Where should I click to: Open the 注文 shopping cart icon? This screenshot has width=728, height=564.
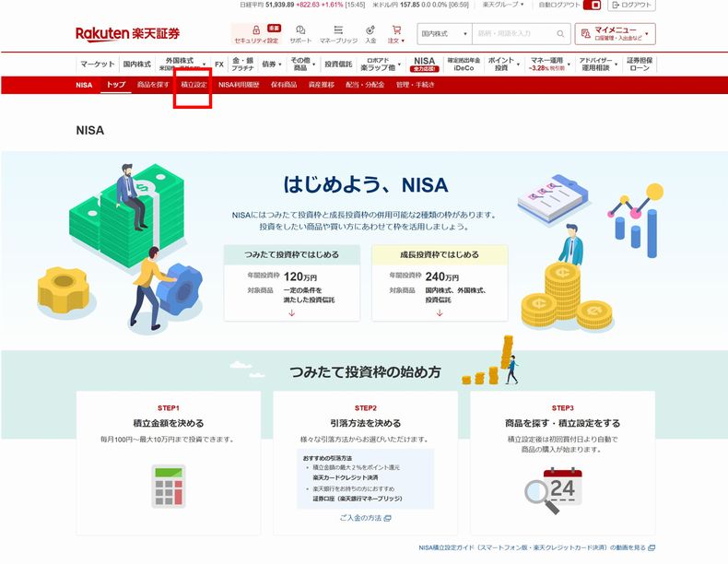pos(396,30)
